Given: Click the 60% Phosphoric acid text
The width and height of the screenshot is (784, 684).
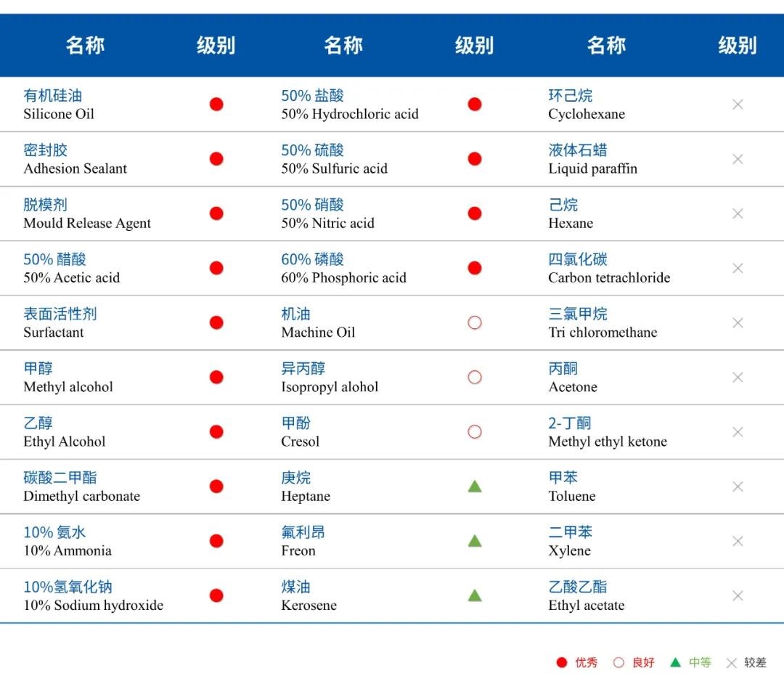Looking at the screenshot, I should coord(343,278).
